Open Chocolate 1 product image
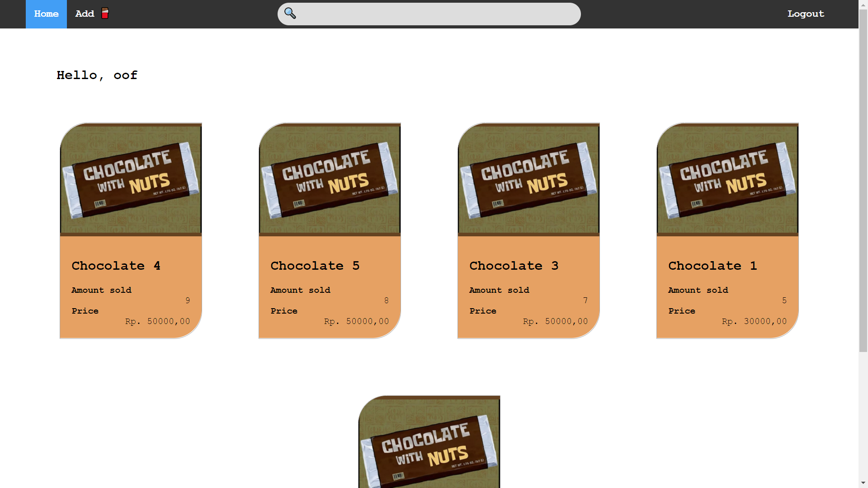The width and height of the screenshot is (868, 488). click(x=727, y=179)
